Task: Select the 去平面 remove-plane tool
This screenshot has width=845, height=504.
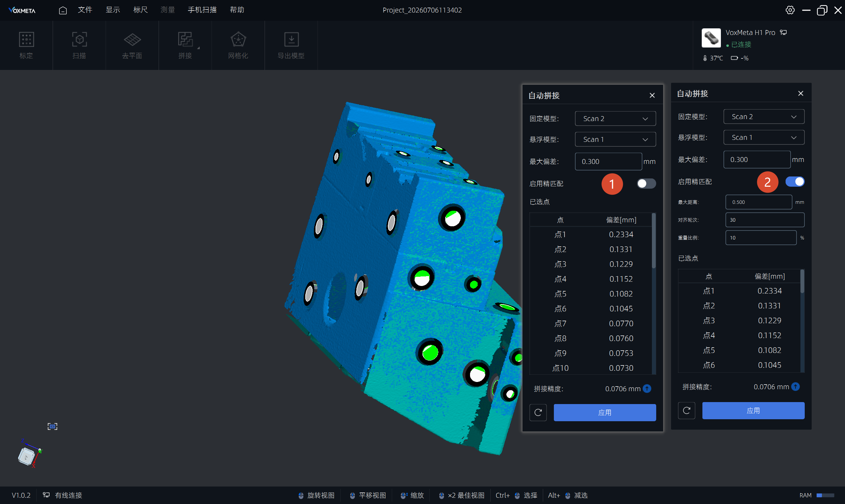Action: click(x=132, y=46)
